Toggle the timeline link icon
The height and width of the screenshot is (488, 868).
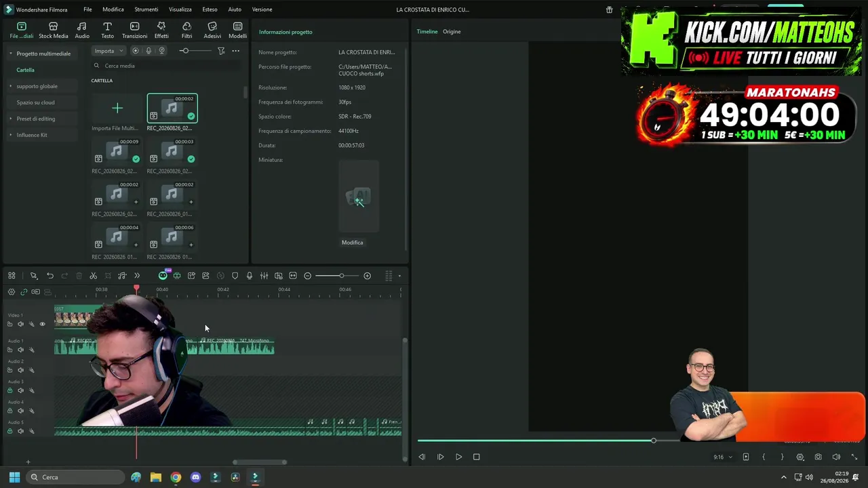pos(24,292)
